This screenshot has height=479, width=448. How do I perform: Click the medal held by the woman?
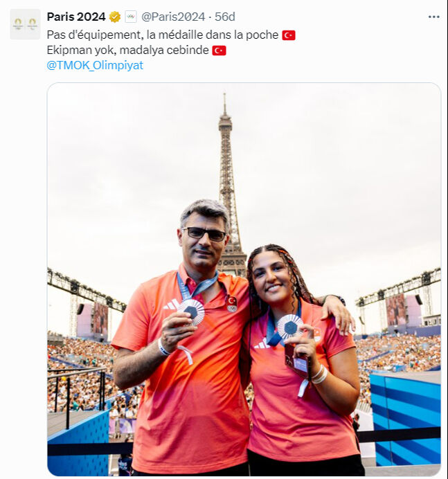(290, 327)
